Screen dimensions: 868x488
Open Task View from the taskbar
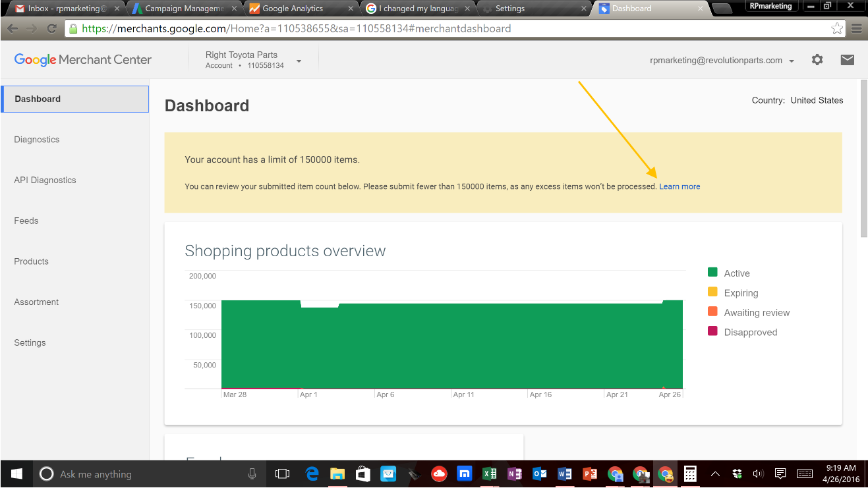click(x=282, y=474)
